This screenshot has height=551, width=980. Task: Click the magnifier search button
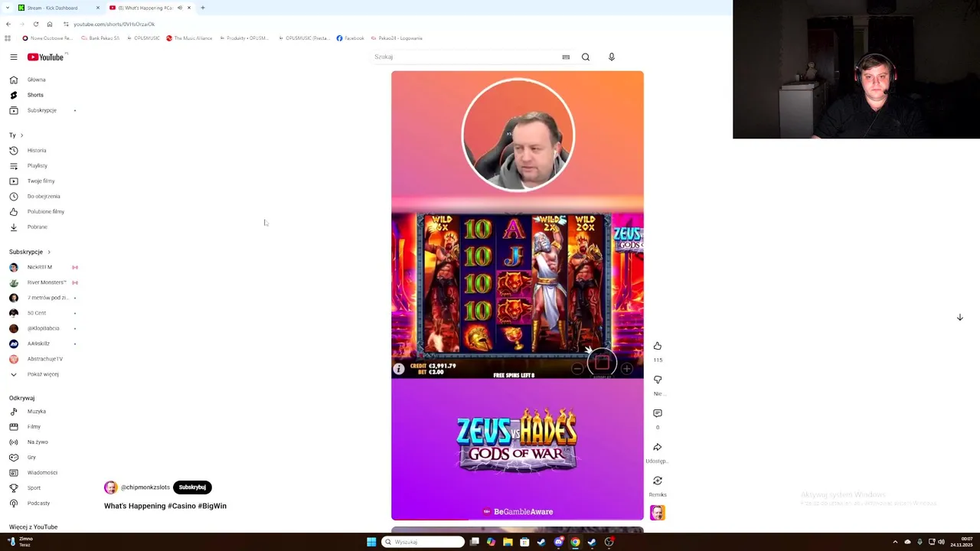[586, 57]
